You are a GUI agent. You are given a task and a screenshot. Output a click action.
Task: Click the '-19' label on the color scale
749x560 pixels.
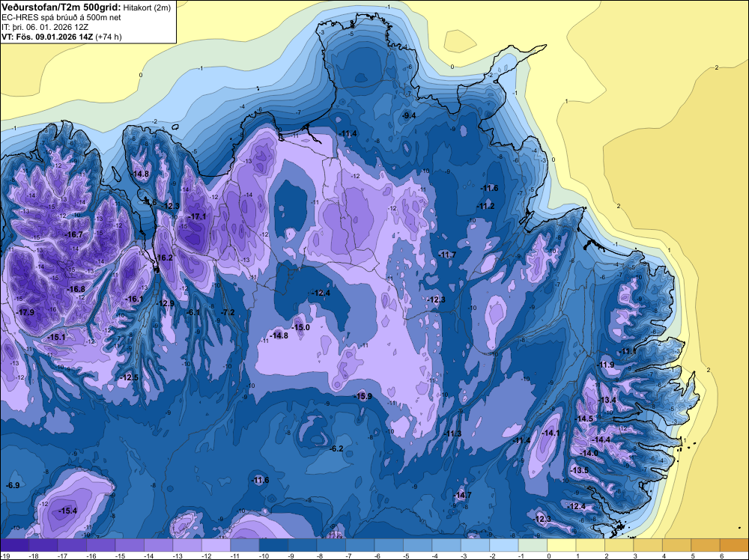tap(5, 556)
